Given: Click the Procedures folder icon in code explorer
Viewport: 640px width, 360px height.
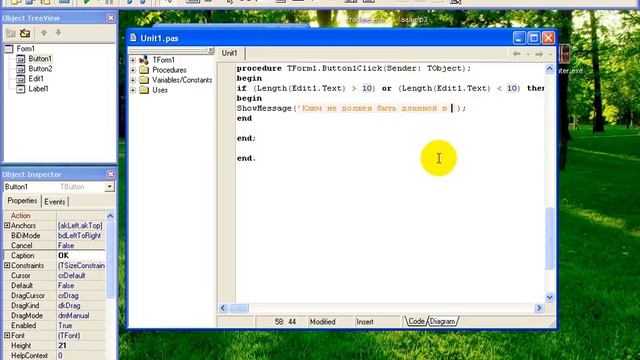Looking at the screenshot, I should [x=144, y=70].
